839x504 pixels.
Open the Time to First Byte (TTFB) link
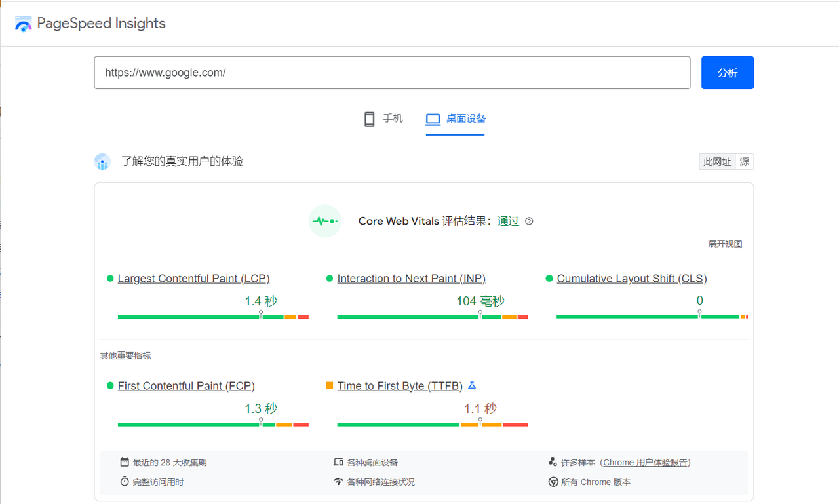coord(400,386)
